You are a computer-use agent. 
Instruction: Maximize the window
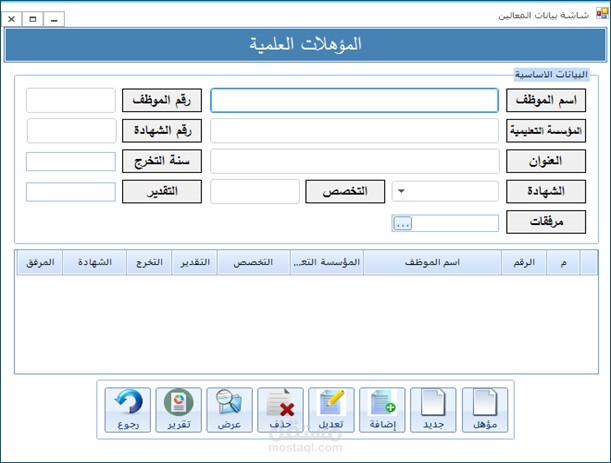[33, 19]
